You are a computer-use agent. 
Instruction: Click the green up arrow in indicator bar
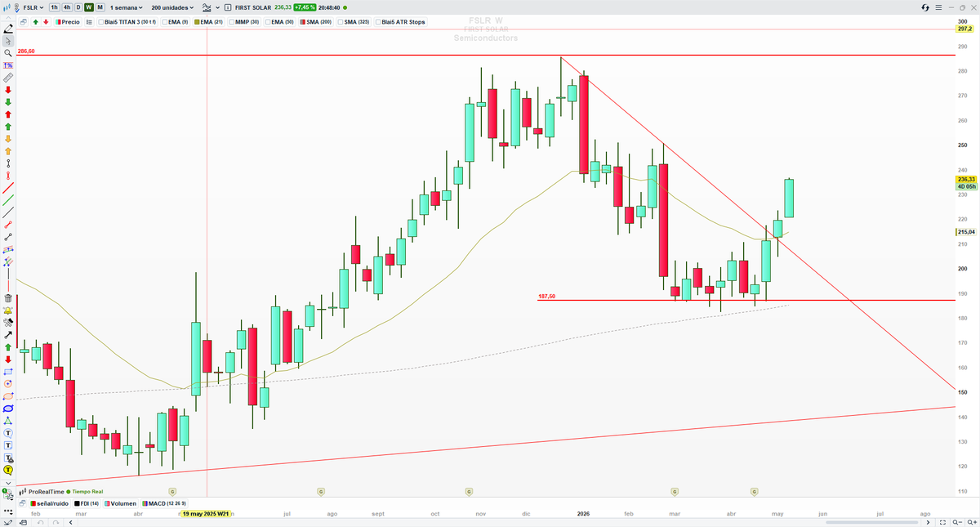pyautogui.click(x=35, y=22)
